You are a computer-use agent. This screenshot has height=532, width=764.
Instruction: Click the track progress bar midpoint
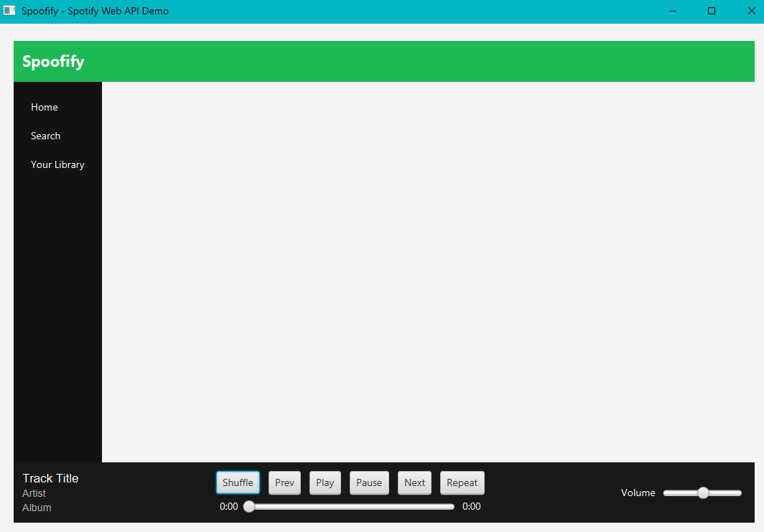coord(349,507)
